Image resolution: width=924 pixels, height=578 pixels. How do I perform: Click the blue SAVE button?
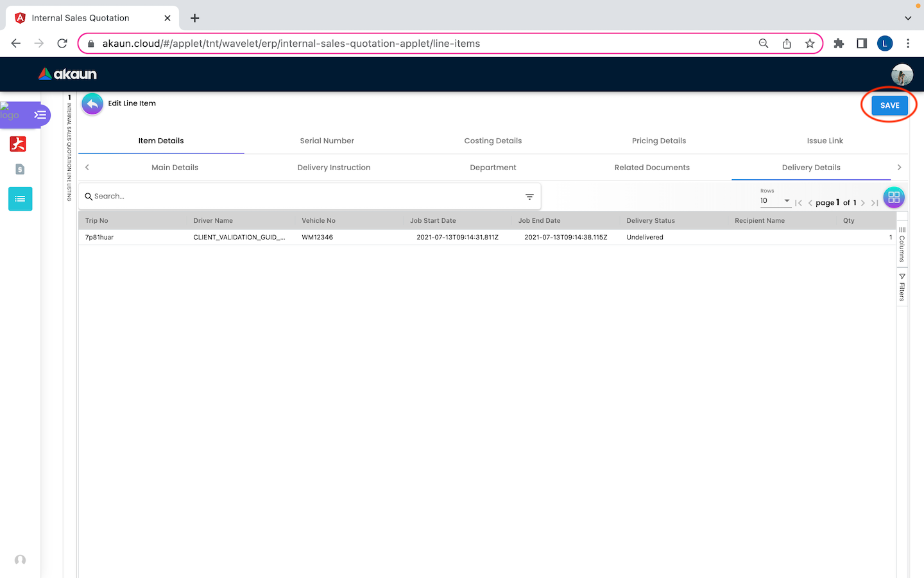click(x=889, y=105)
